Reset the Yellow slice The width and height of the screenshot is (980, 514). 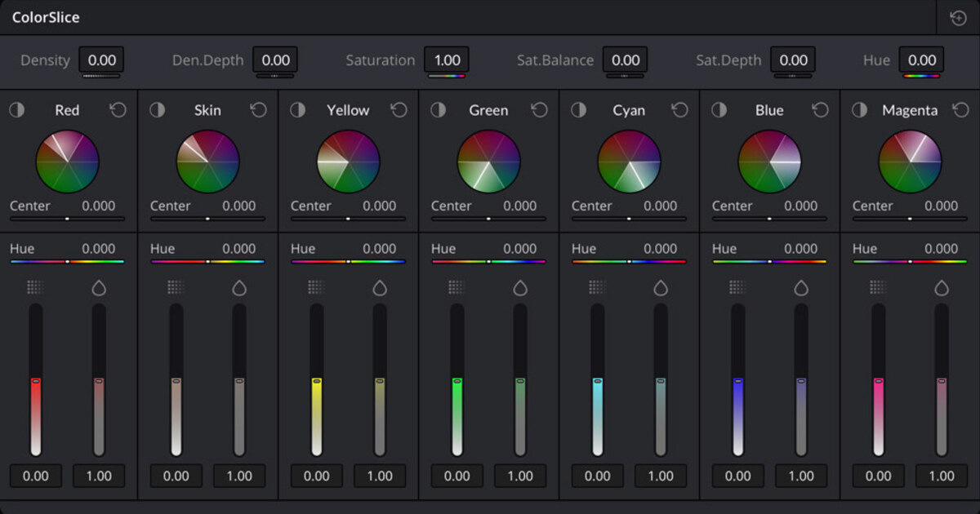(399, 110)
